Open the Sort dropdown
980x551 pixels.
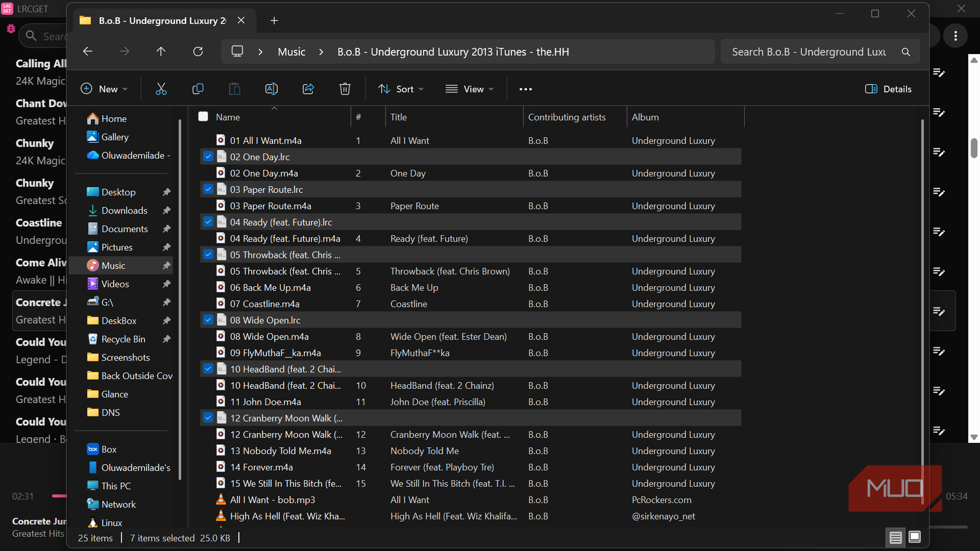401,89
